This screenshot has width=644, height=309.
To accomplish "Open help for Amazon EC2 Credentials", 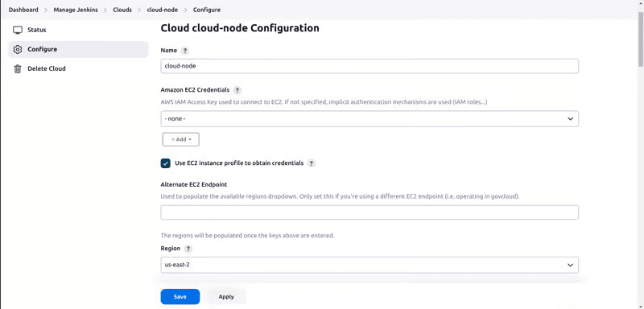I will point(237,90).
